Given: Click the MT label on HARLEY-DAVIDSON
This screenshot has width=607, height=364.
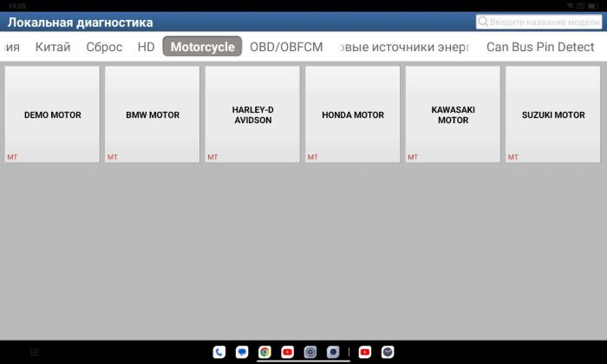Looking at the screenshot, I should [x=212, y=157].
